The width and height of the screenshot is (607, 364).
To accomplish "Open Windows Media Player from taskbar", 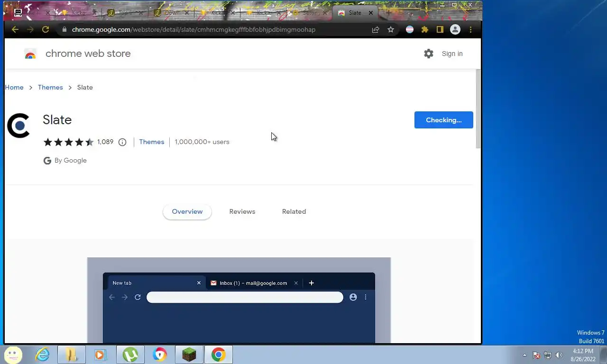I will [x=101, y=355].
